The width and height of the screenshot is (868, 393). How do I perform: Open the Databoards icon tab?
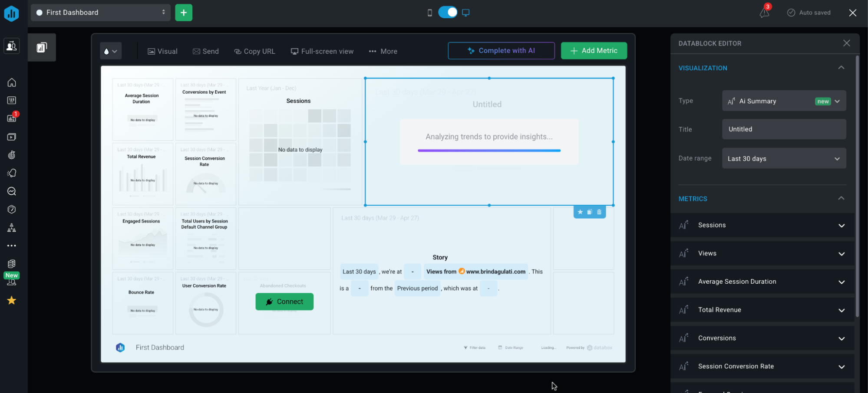click(x=42, y=47)
